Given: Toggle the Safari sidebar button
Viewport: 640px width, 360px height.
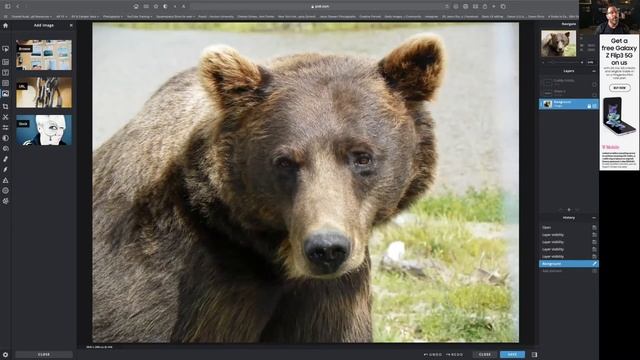Looking at the screenshot, I should [x=7, y=6].
